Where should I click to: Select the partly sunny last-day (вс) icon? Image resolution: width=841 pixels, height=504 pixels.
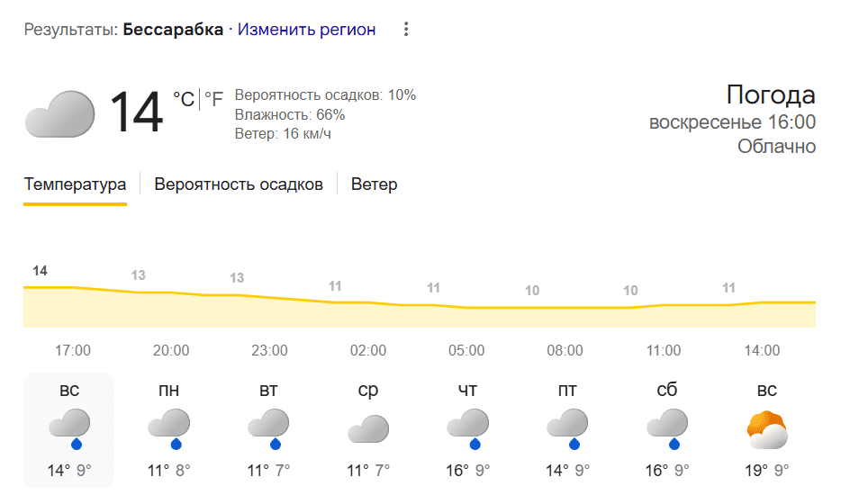(767, 430)
